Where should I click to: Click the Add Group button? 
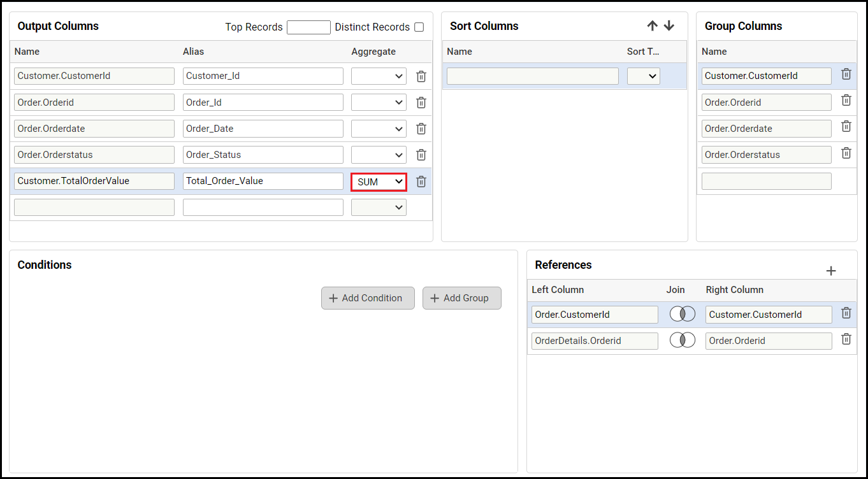(462, 298)
